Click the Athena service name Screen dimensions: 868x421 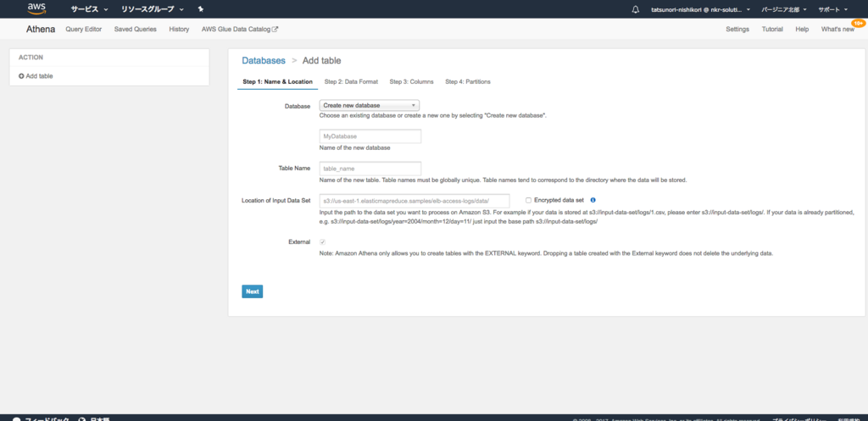pos(41,30)
